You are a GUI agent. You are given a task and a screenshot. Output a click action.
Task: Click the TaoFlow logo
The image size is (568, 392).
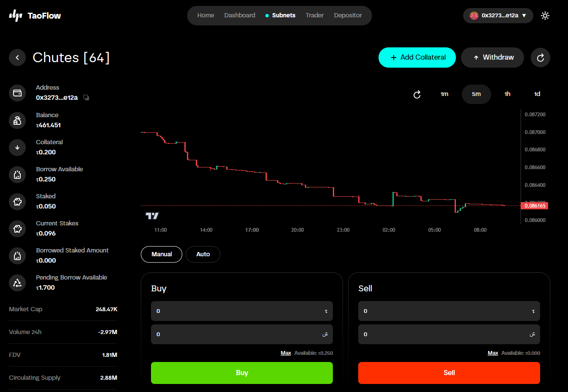pos(34,15)
